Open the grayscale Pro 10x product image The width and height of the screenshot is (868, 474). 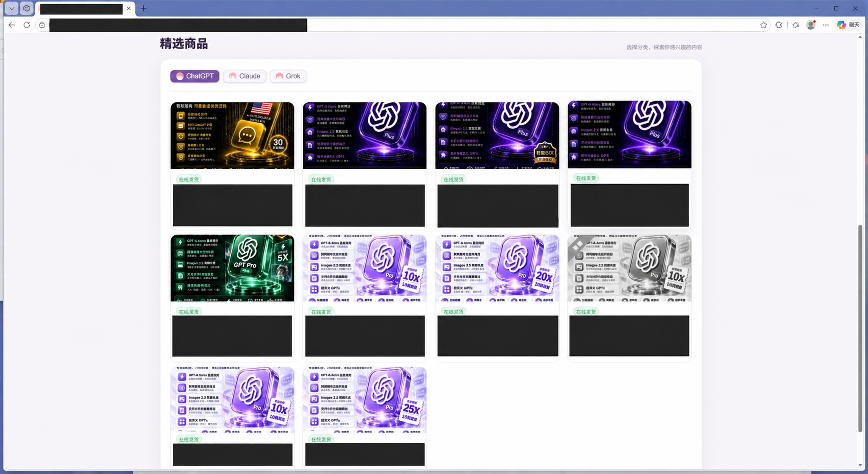point(630,268)
